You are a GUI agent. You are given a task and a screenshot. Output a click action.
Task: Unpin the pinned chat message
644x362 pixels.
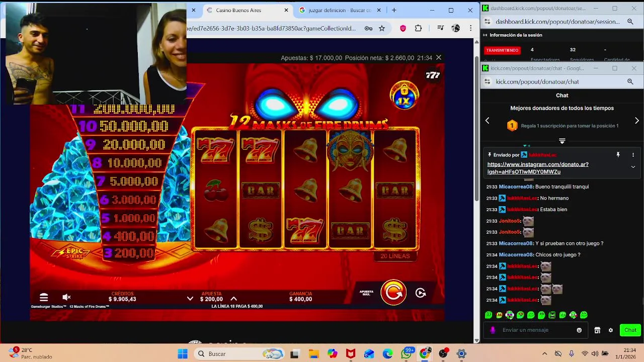[618, 155]
